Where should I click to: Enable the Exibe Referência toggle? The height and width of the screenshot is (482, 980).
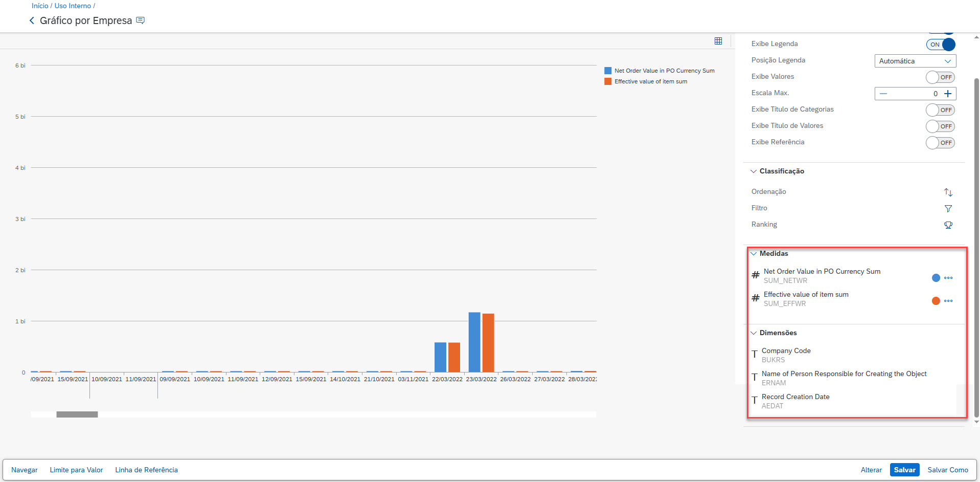(940, 143)
